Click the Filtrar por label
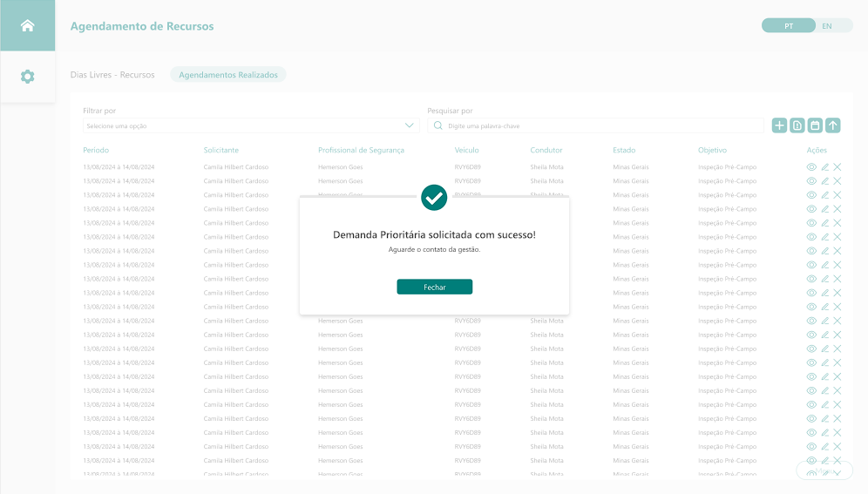868x494 pixels. pos(99,111)
